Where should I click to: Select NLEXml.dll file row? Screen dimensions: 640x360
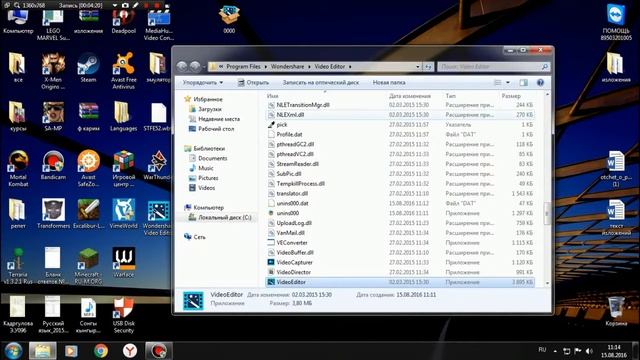click(400, 115)
